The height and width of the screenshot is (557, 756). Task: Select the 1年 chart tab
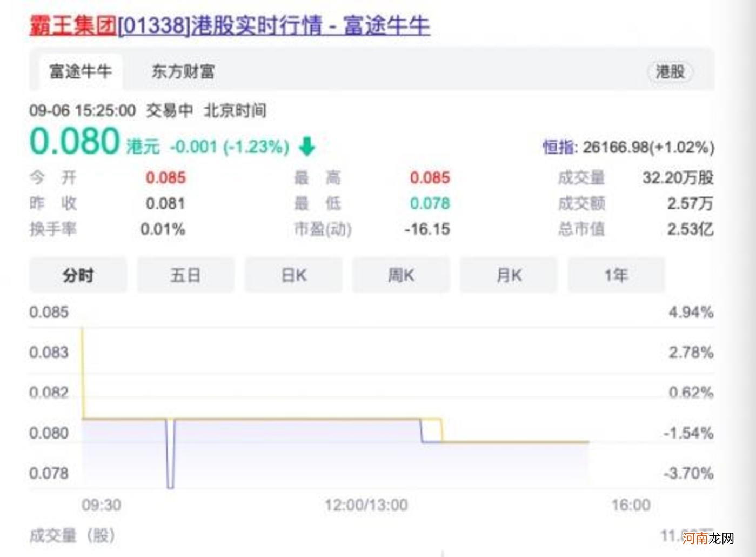[x=616, y=275]
